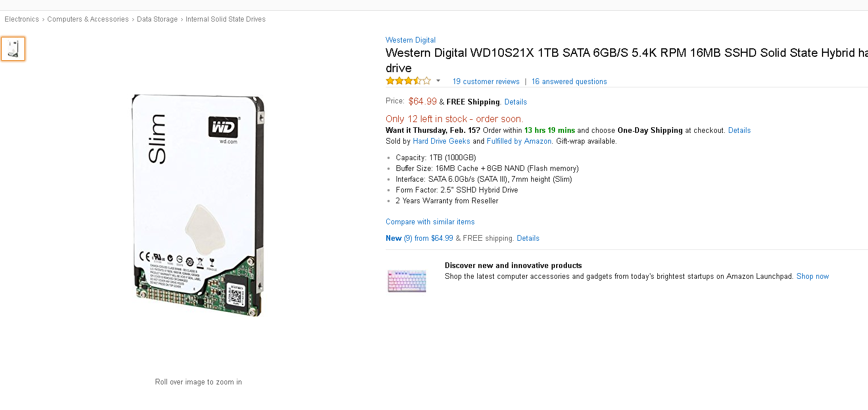Open Fulfilled by Amazon link
Viewport: 868px width, 410px height.
click(x=519, y=141)
